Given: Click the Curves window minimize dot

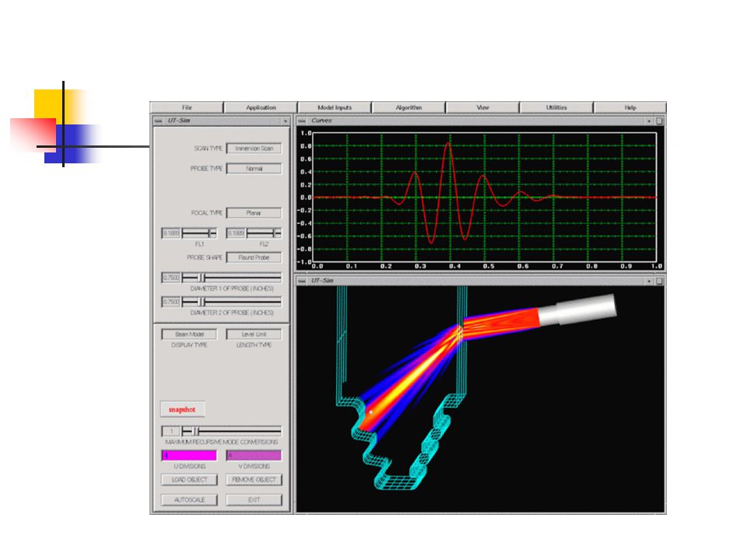Looking at the screenshot, I should point(649,121).
